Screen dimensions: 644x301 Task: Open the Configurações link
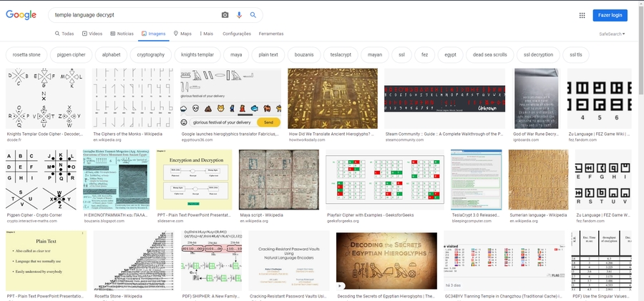tap(237, 34)
